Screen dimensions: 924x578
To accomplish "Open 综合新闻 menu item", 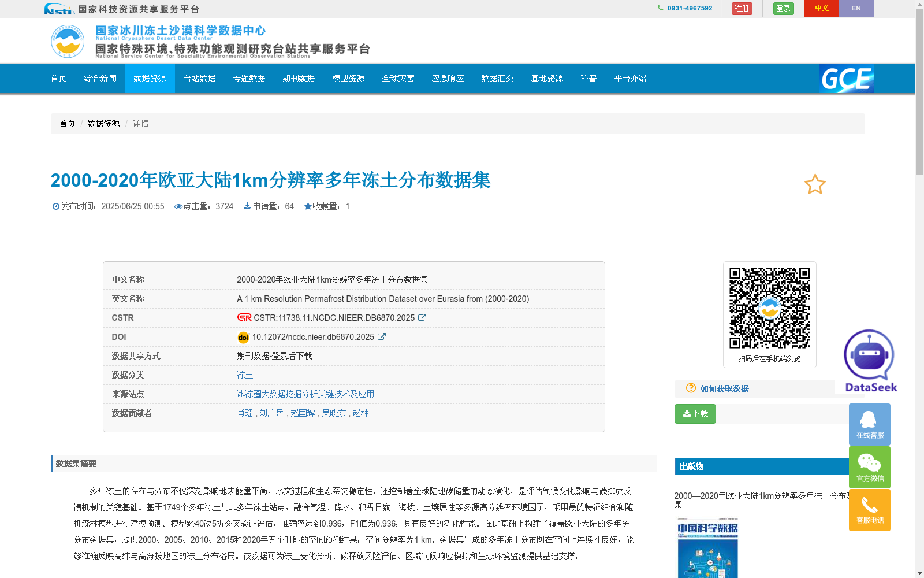I will click(x=100, y=79).
